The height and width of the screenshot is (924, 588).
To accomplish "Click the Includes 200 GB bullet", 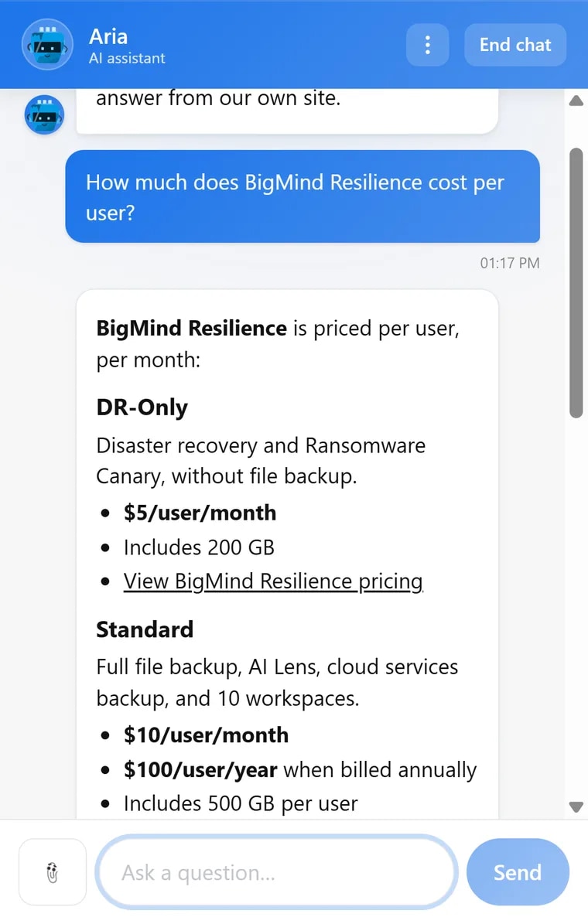I will click(199, 547).
